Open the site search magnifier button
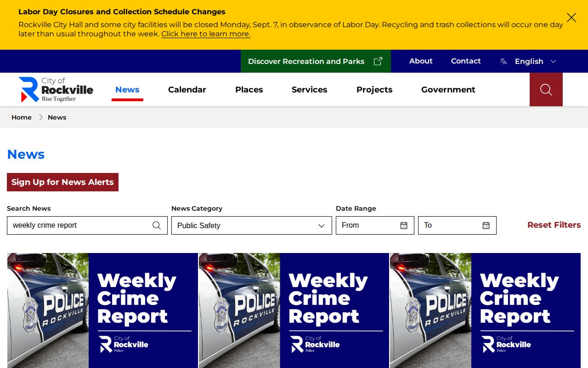The height and width of the screenshot is (368, 588). (x=546, y=90)
